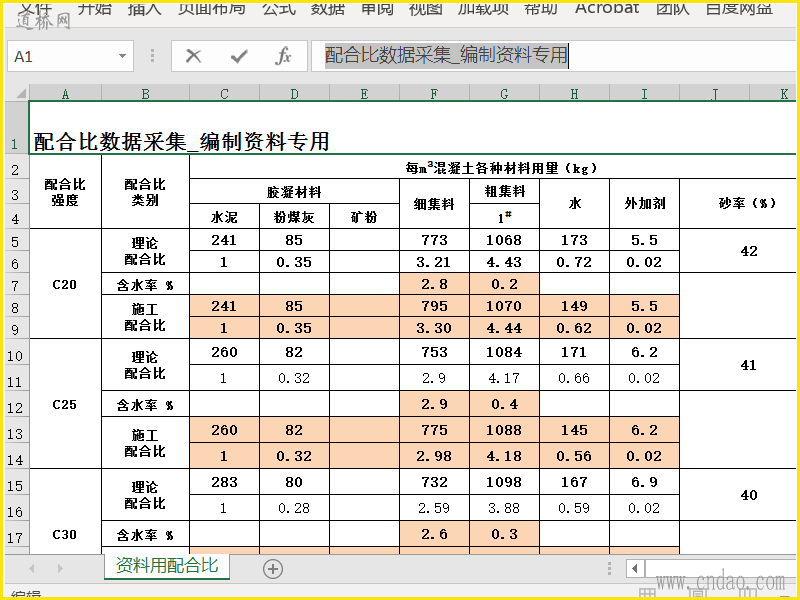
Task: Click the 粉煤灰 header cell
Action: point(294,217)
